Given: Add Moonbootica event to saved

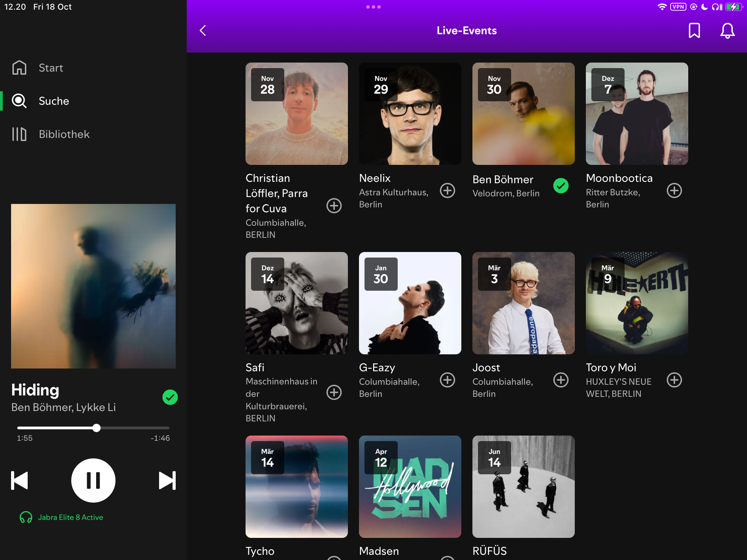Looking at the screenshot, I should pos(674,190).
